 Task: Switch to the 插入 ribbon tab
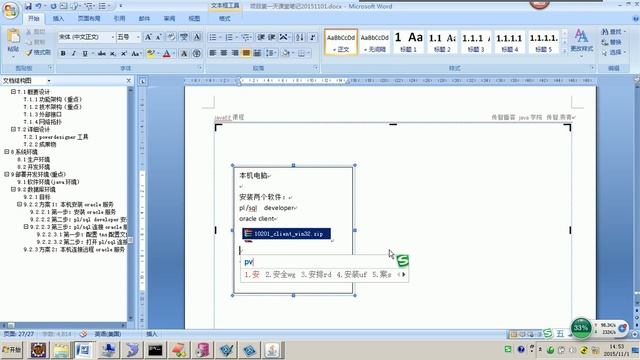(x=58, y=19)
